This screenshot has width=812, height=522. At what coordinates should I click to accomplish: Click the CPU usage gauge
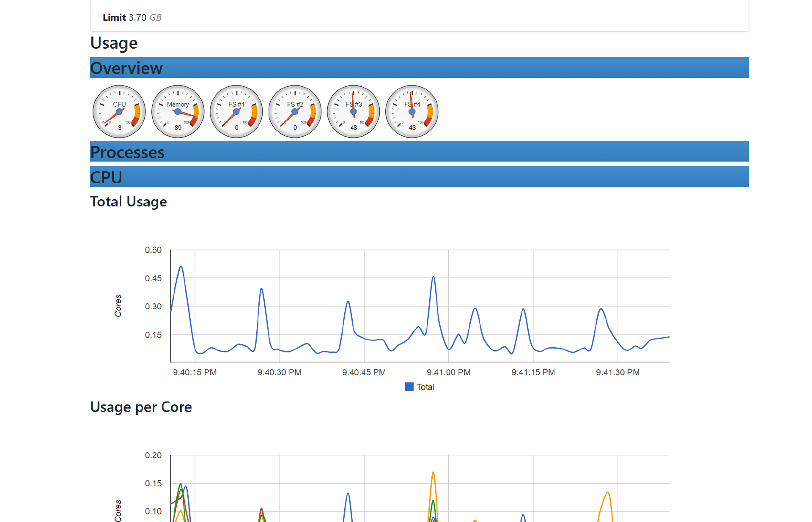point(119,112)
